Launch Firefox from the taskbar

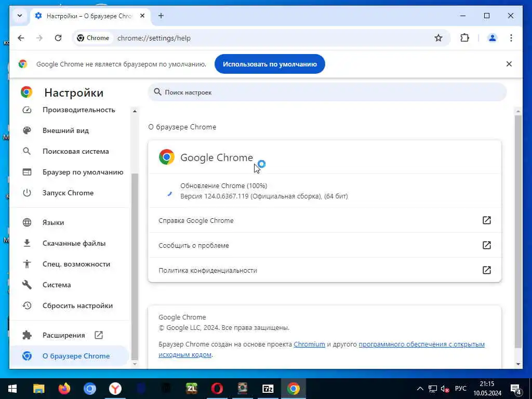[64, 389]
